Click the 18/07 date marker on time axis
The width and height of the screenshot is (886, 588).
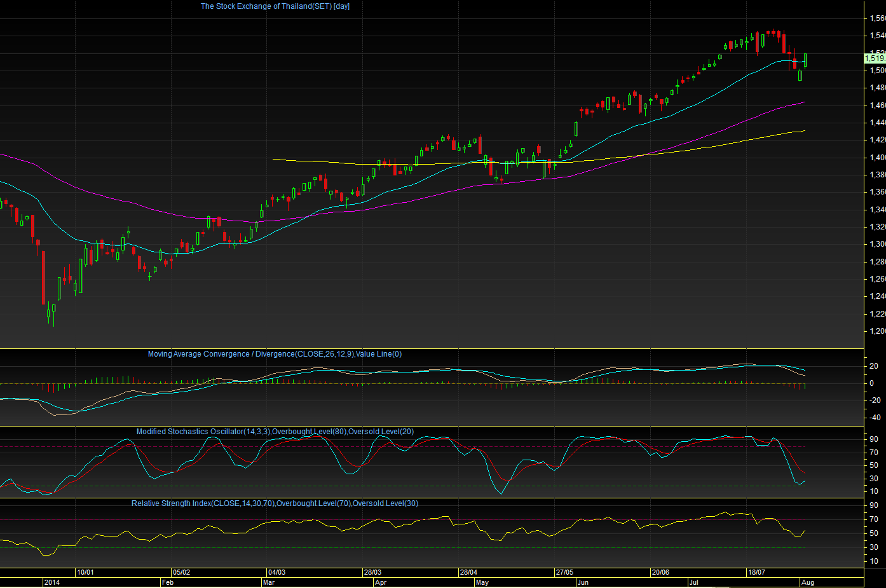point(756,572)
